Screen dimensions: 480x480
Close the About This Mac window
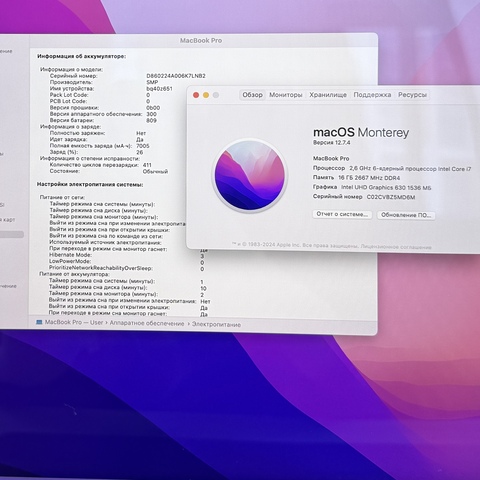point(196,95)
